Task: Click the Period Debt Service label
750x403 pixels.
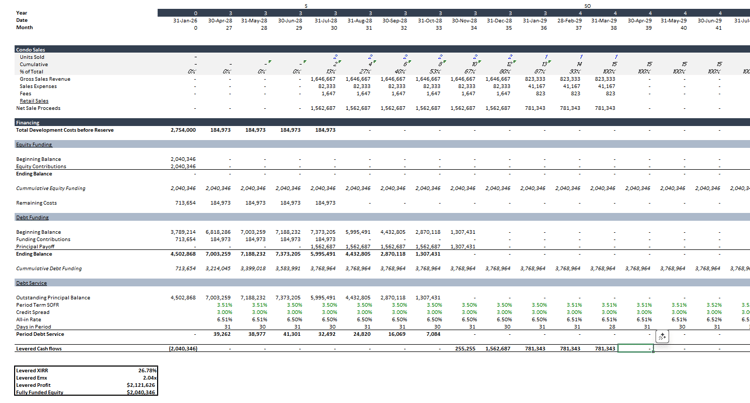Action: (40, 334)
